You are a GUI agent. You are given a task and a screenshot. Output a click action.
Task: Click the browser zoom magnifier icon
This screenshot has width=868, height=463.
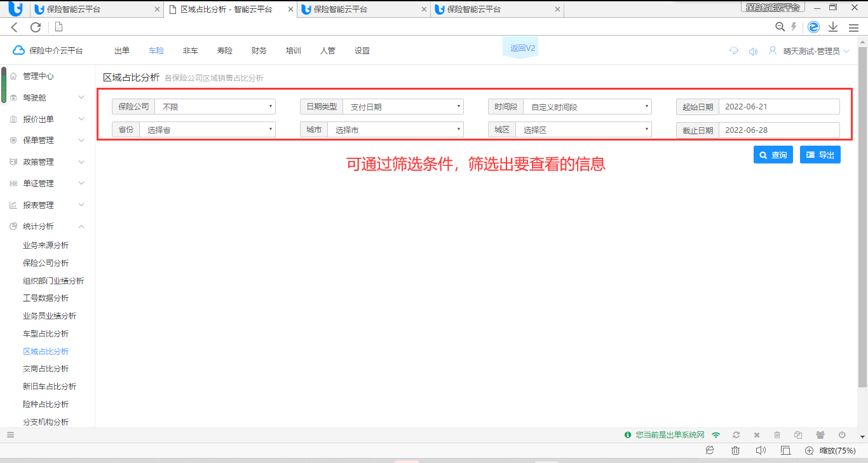pos(780,27)
